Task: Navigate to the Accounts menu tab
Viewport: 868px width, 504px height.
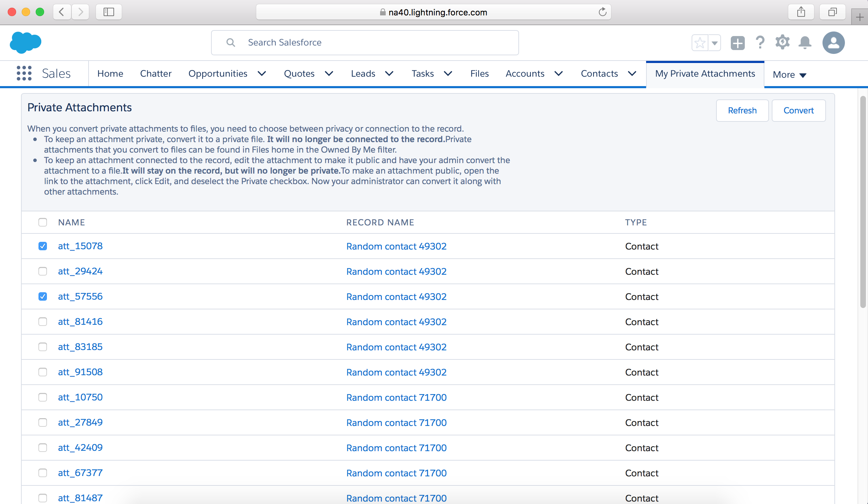Action: tap(525, 73)
